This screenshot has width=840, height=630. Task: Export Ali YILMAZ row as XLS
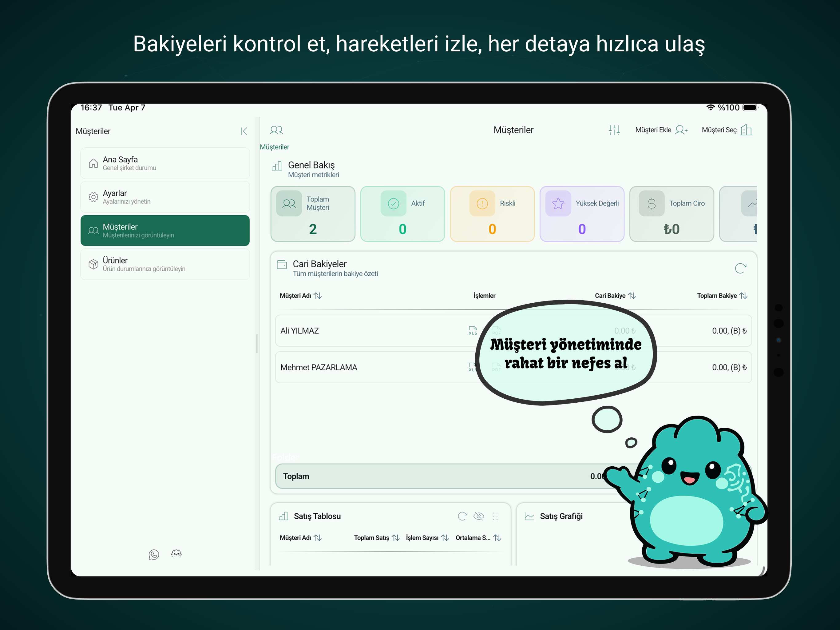[473, 330]
